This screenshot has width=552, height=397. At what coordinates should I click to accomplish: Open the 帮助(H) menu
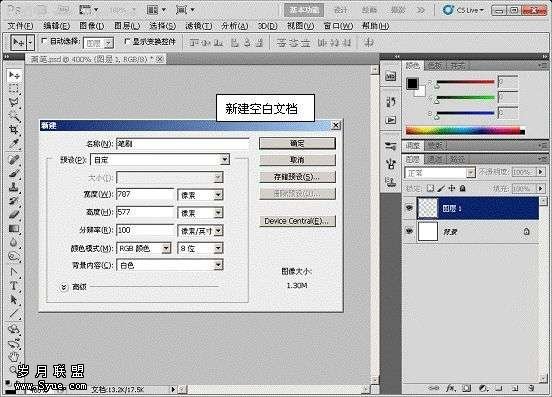pos(376,26)
